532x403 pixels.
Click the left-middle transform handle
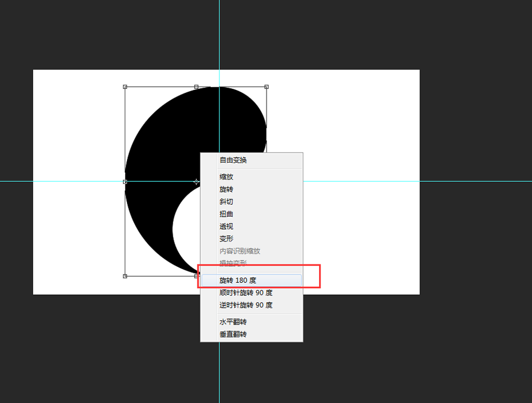click(x=125, y=182)
